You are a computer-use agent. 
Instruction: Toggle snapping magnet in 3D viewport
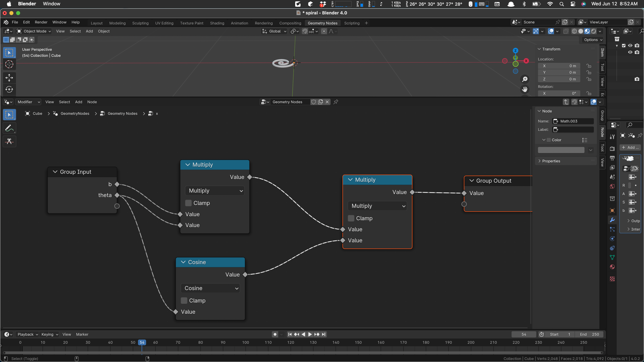click(x=305, y=31)
